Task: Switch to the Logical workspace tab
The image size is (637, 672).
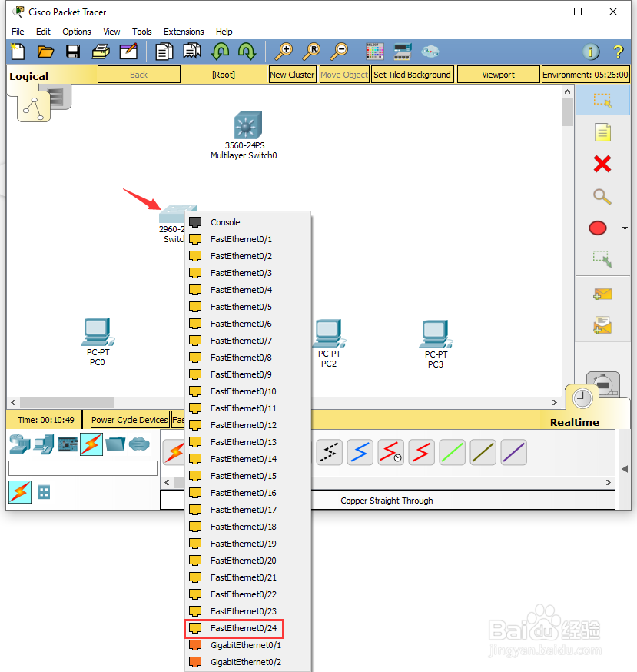Action: click(x=29, y=76)
